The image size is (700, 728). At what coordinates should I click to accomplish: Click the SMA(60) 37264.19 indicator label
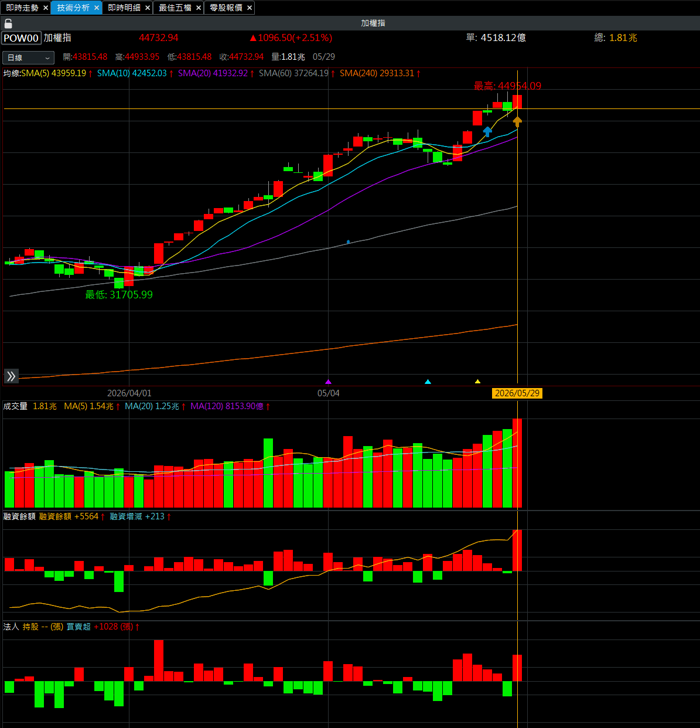pos(297,73)
